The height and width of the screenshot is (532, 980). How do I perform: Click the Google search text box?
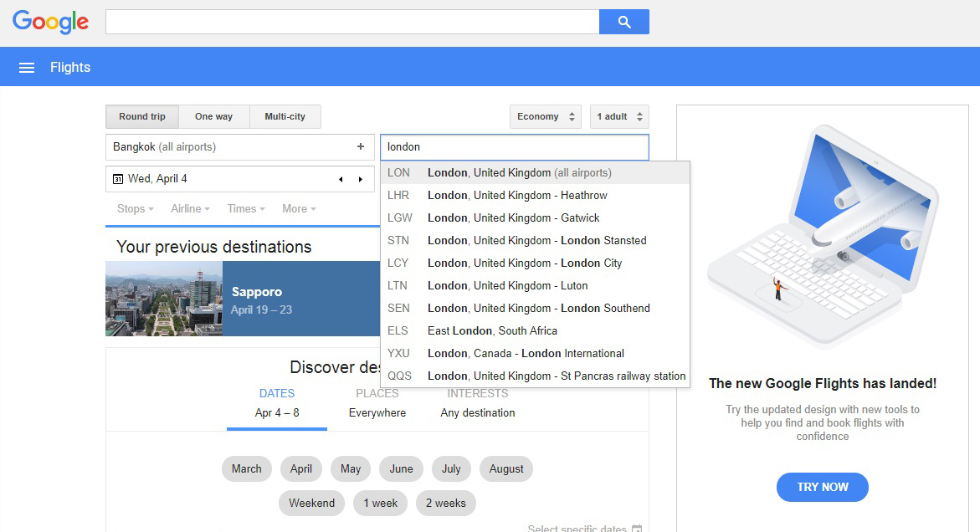[352, 22]
